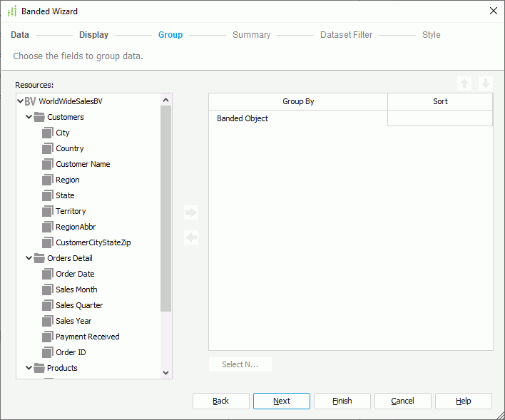Image resolution: width=505 pixels, height=420 pixels.
Task: Select the Order Date field icon
Action: tap(48, 274)
